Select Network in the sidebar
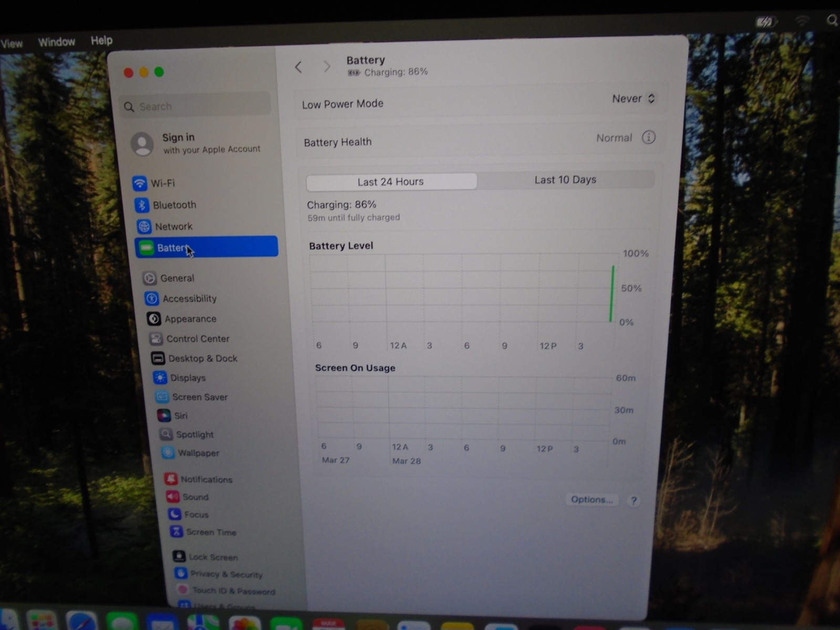This screenshot has height=630, width=840. click(165, 226)
